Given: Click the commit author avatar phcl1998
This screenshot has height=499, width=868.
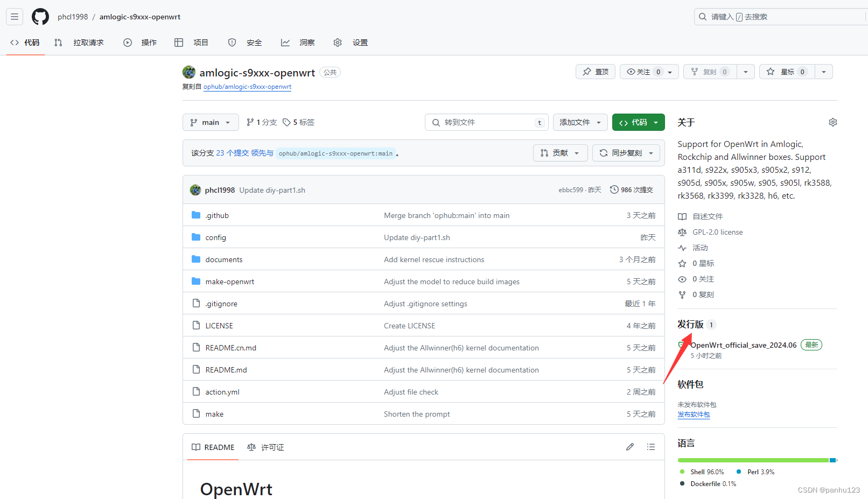Looking at the screenshot, I should click(x=195, y=189).
